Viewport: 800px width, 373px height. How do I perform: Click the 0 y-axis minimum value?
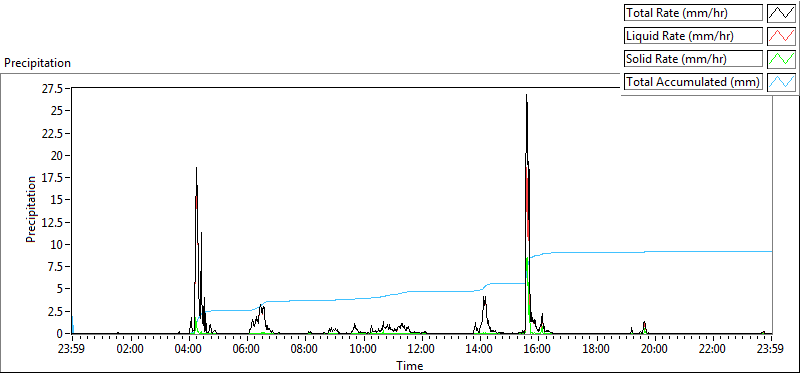click(61, 333)
